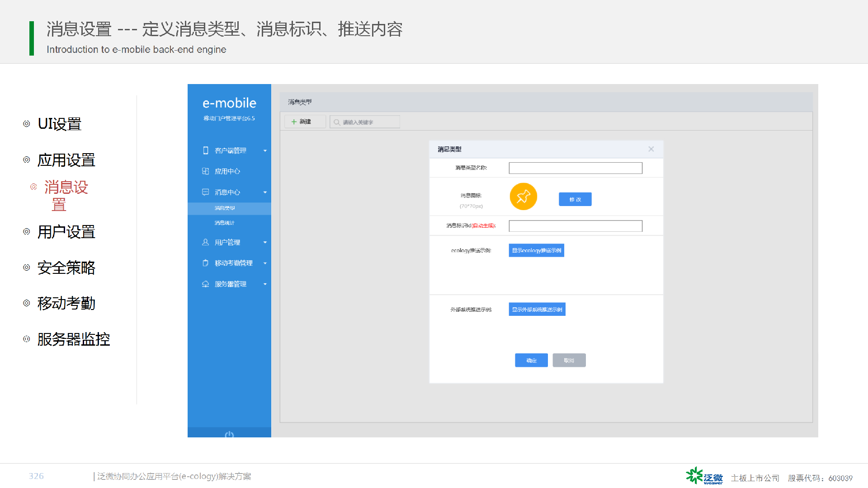The image size is (868, 488).
Task: Click the green plus icon beside 新建
Action: 294,122
